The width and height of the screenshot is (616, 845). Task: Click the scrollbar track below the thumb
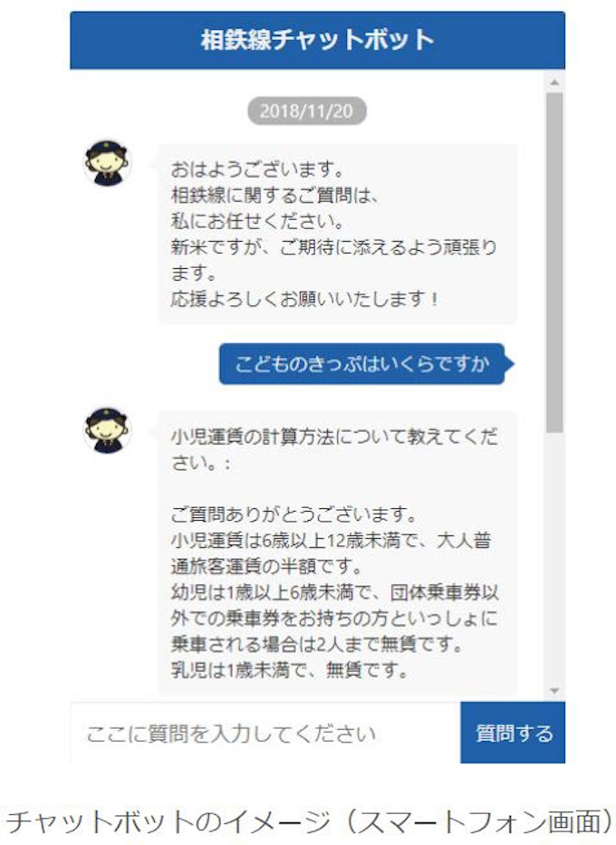click(554, 557)
